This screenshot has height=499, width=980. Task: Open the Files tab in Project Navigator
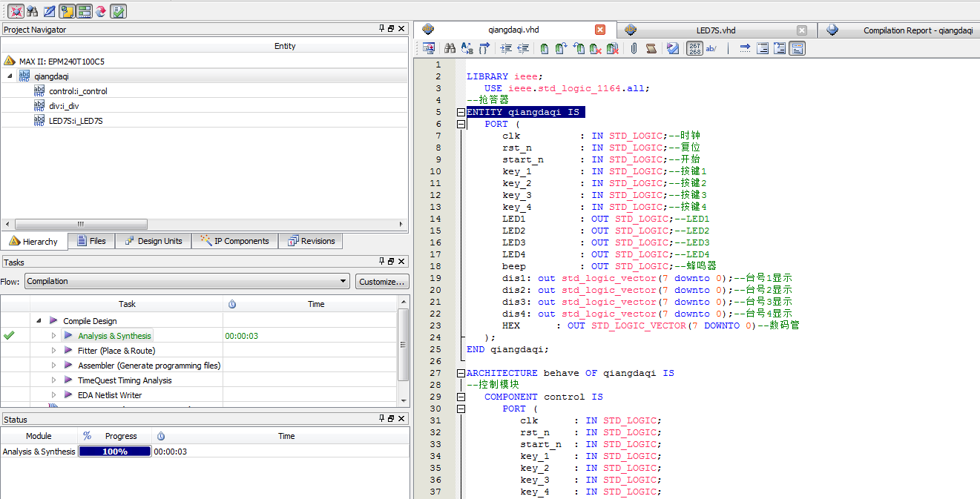[91, 240]
